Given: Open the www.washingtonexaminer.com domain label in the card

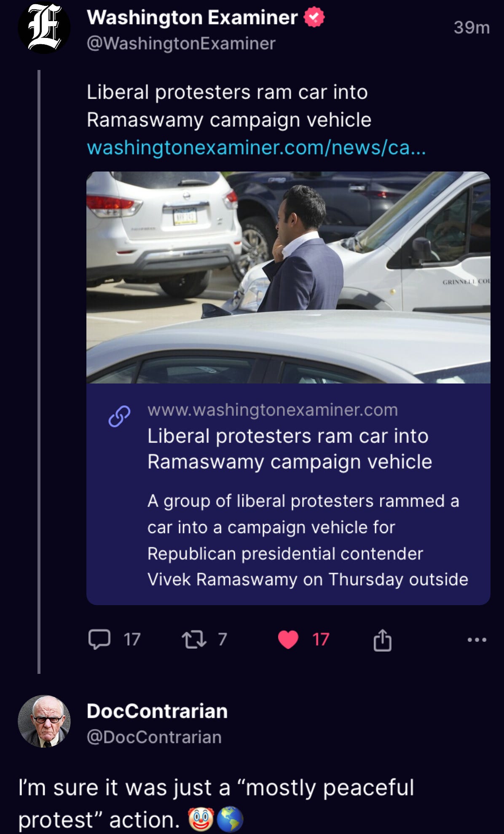Looking at the screenshot, I should (x=273, y=410).
